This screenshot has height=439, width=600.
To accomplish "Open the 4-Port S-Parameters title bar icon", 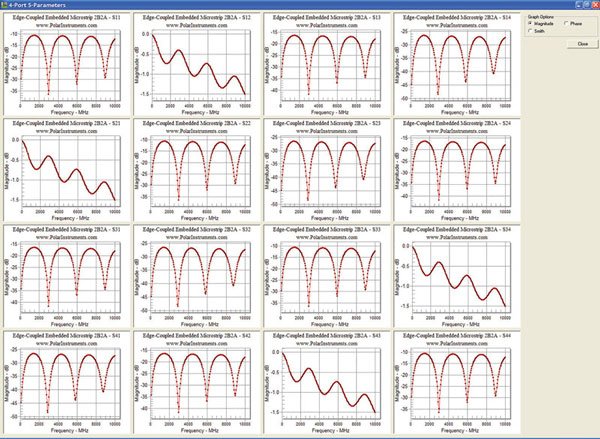I will click(x=4, y=5).
